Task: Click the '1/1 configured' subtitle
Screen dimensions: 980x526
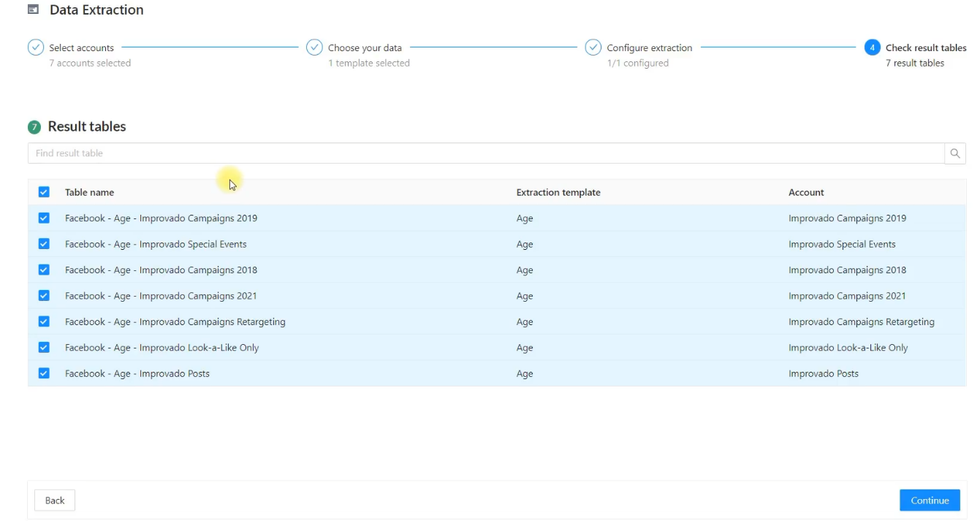Action: click(x=637, y=63)
